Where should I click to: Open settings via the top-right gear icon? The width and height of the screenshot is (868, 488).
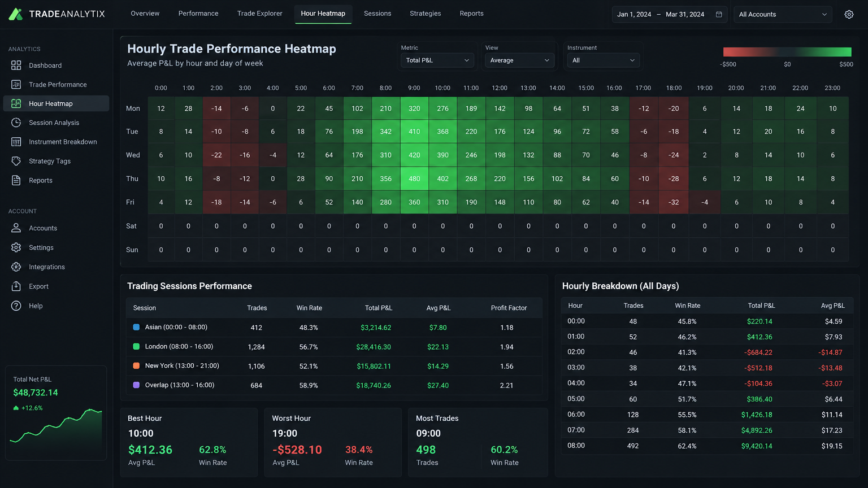click(x=849, y=15)
